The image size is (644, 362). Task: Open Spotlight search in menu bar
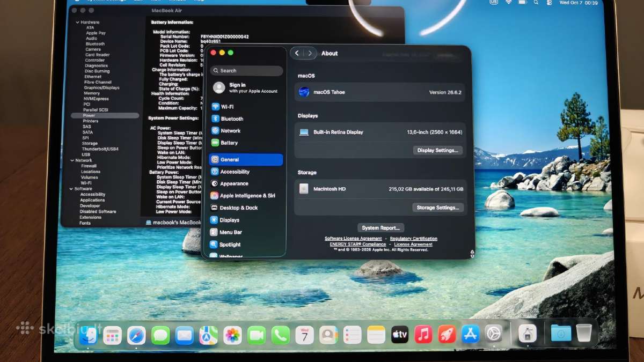[x=536, y=3]
